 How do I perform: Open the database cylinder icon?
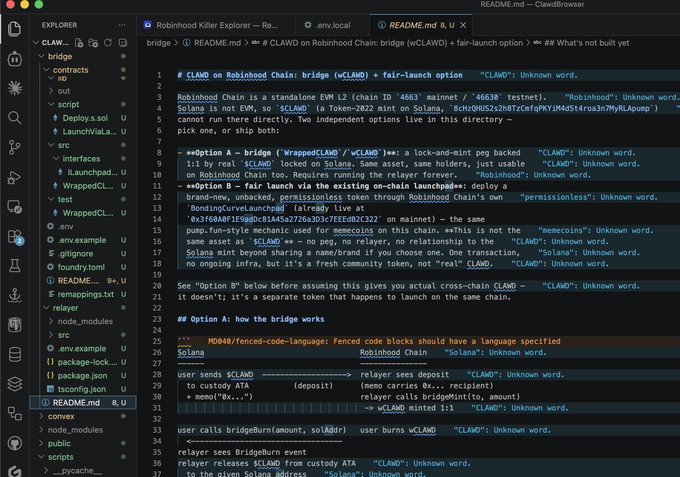tap(14, 354)
